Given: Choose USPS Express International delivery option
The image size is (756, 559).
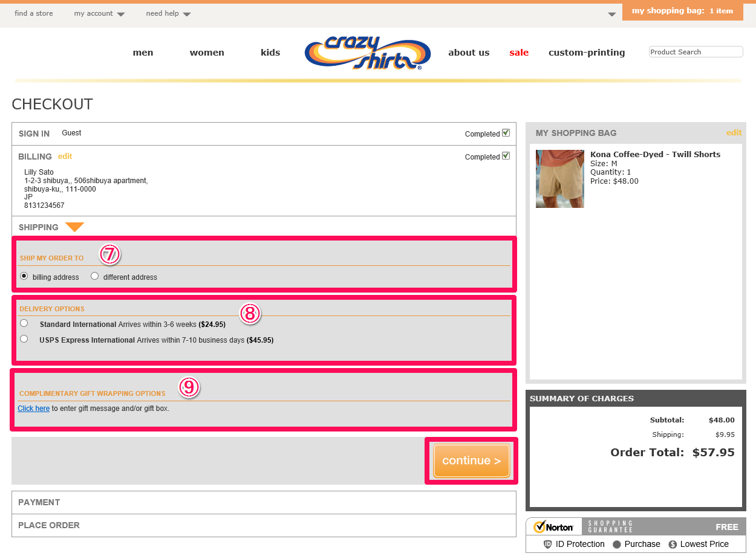Looking at the screenshot, I should point(24,339).
